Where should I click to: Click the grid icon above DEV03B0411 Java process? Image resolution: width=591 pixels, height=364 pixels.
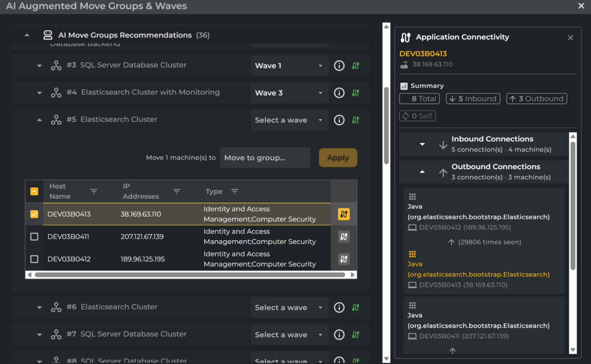point(412,306)
